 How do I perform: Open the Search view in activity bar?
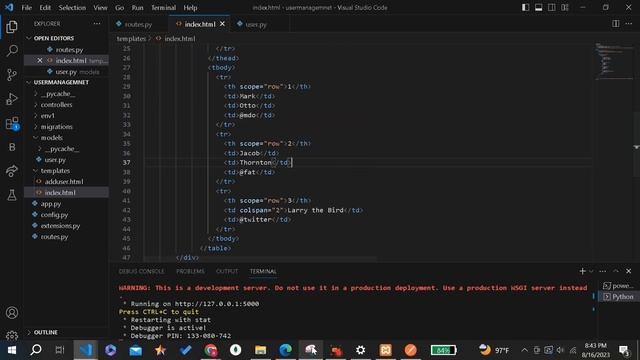[12, 51]
